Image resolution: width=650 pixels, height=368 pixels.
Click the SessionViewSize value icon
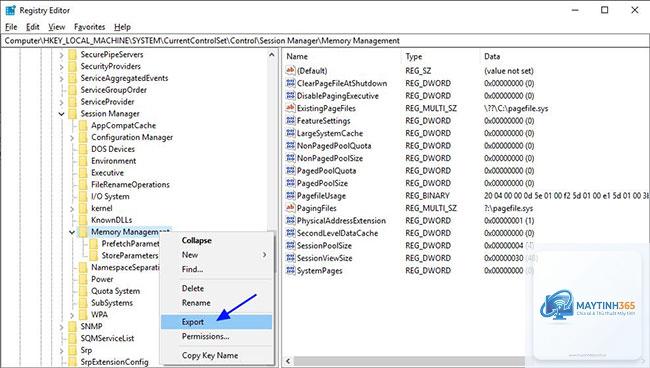point(291,258)
